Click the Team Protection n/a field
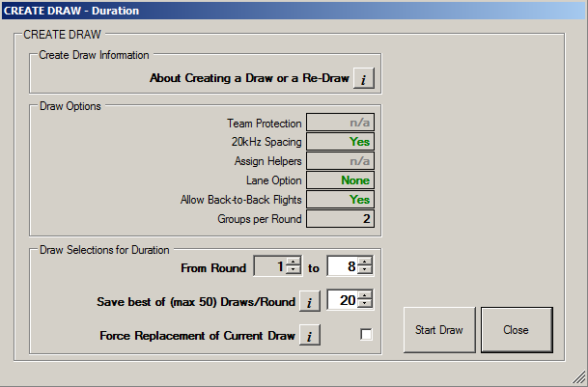Screen dimensions: 588x387 tap(340, 123)
